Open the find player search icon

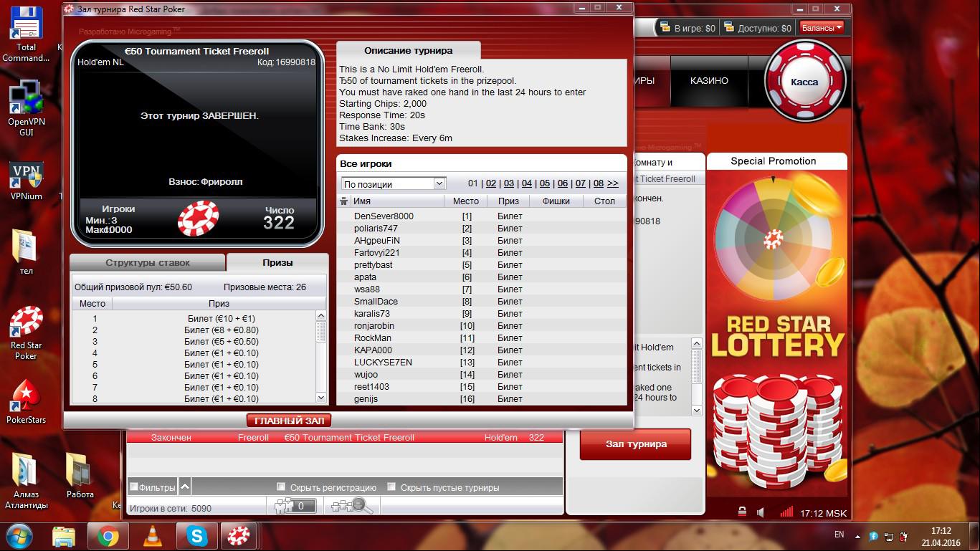click(351, 506)
